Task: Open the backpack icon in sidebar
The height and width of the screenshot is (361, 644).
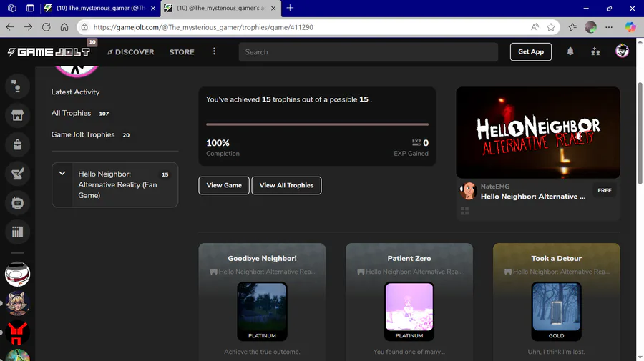Action: 17,144
